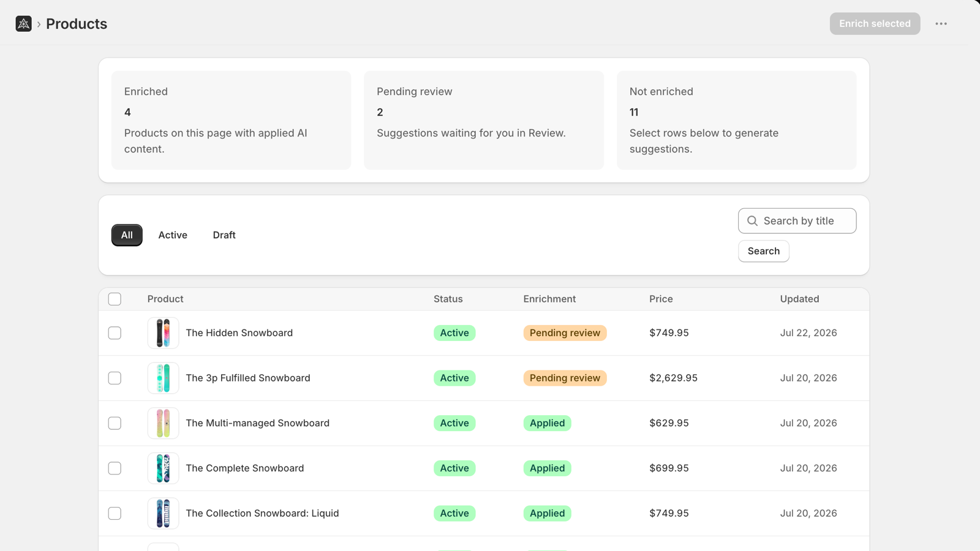Open The Hidden Snowboard thumbnail image

coord(163,333)
